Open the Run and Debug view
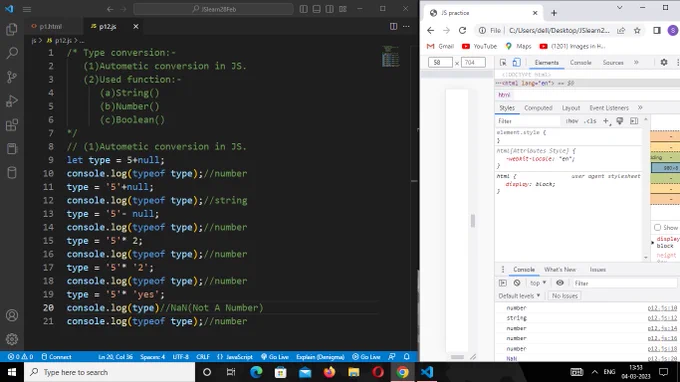Image resolution: width=680 pixels, height=382 pixels. click(12, 101)
